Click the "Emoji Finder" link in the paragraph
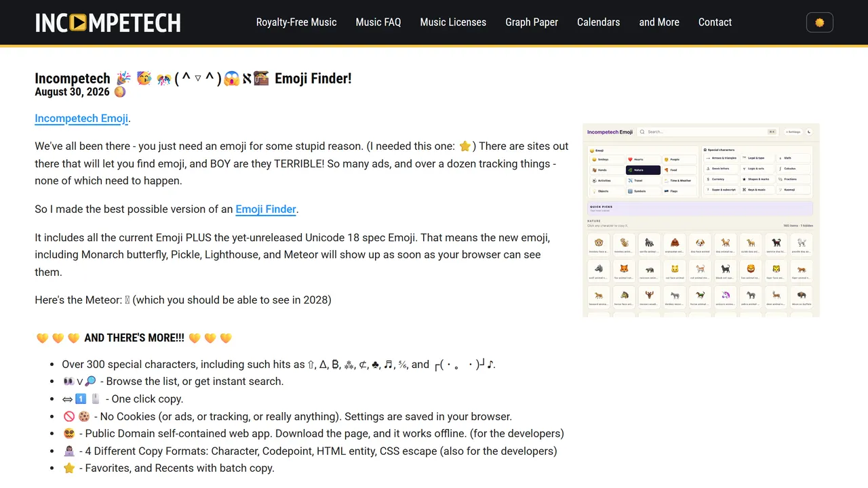The height and width of the screenshot is (488, 868). coord(266,209)
